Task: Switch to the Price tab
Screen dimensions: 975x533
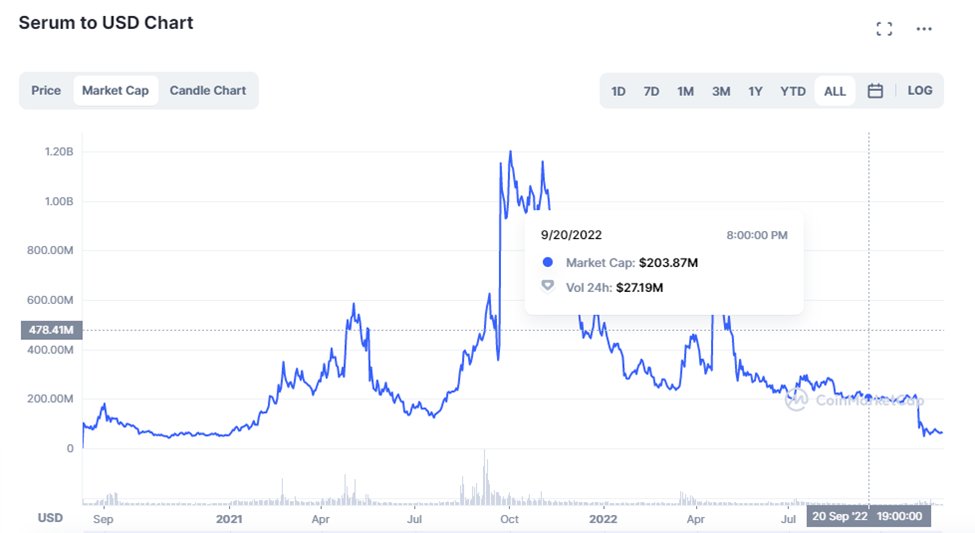Action: point(46,90)
